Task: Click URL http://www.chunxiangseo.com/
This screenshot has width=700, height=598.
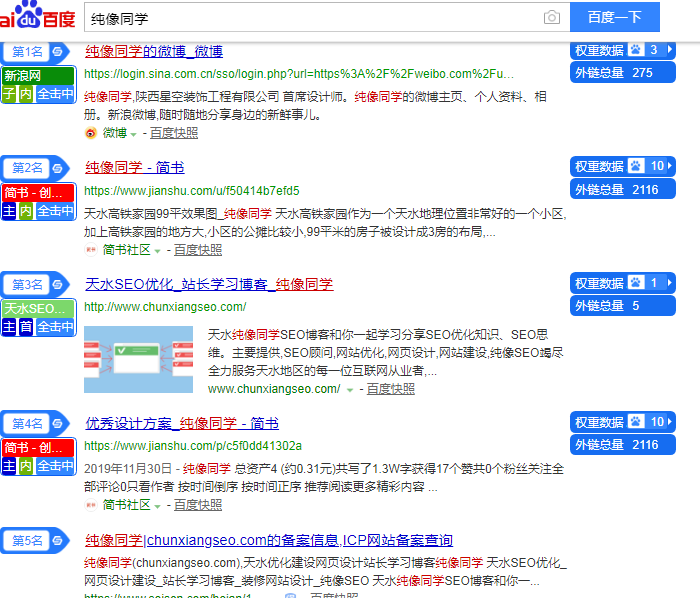Action: 165,307
